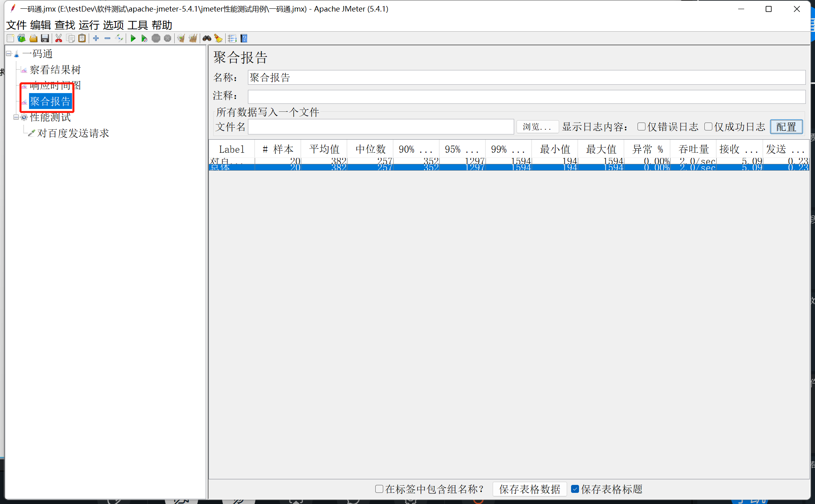This screenshot has height=504, width=815.
Task: Open the 运行 menu
Action: click(89, 25)
